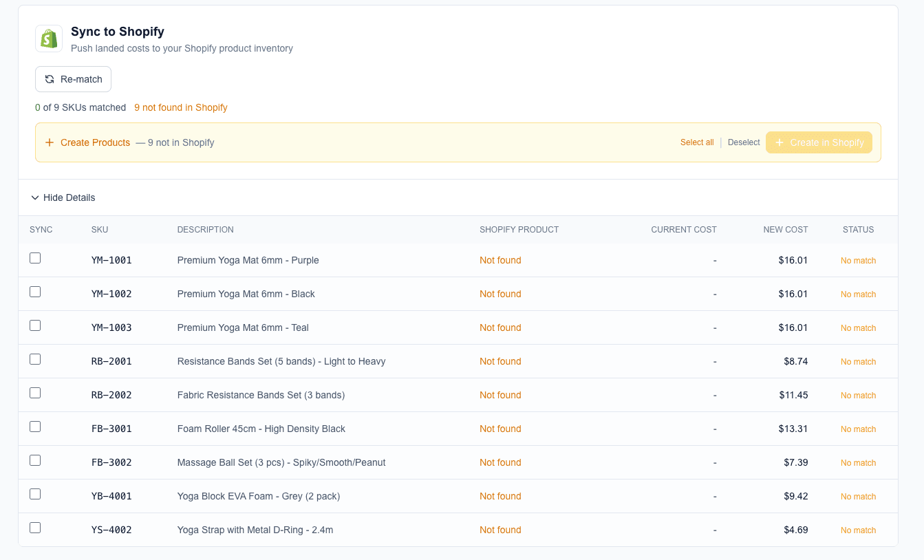
Task: Select the SKU cell FB-3002
Action: click(x=111, y=462)
